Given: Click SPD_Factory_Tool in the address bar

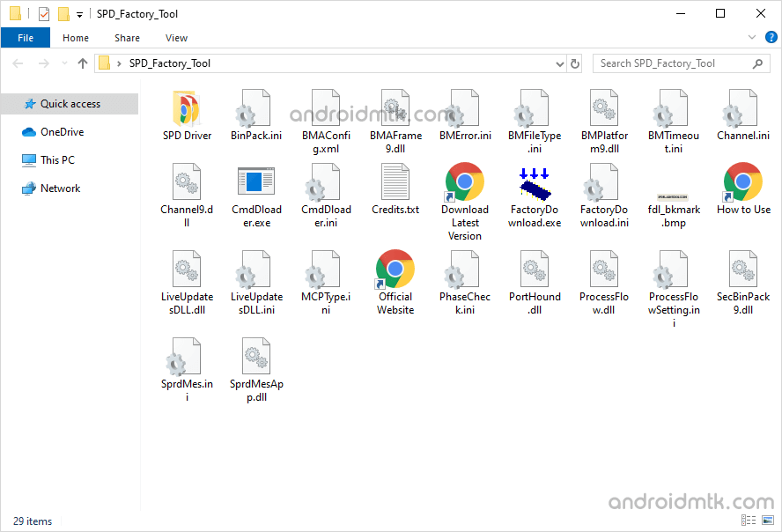Looking at the screenshot, I should tap(170, 63).
